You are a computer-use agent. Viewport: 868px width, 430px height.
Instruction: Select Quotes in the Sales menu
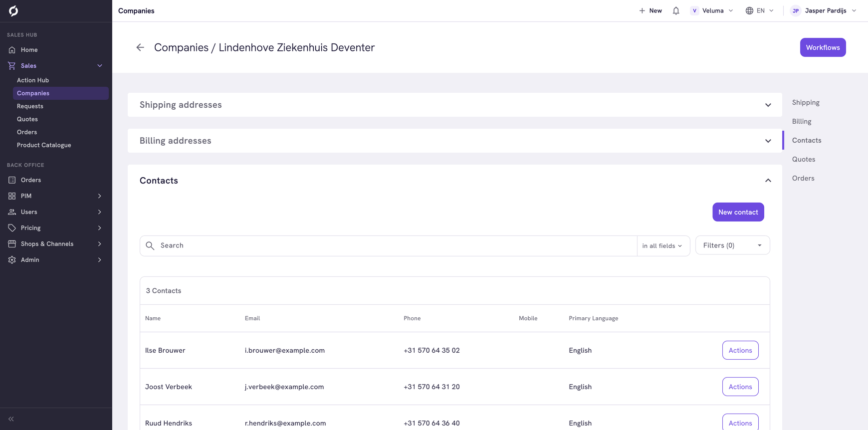pyautogui.click(x=27, y=119)
